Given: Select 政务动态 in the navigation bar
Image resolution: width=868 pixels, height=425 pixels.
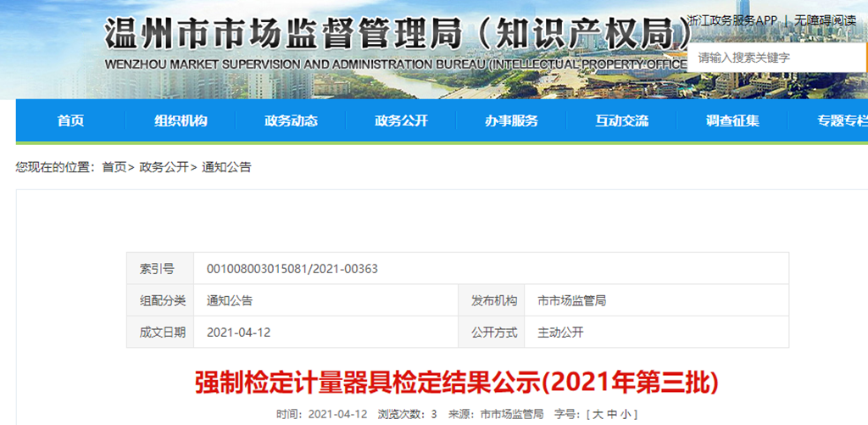Looking at the screenshot, I should click(x=292, y=120).
